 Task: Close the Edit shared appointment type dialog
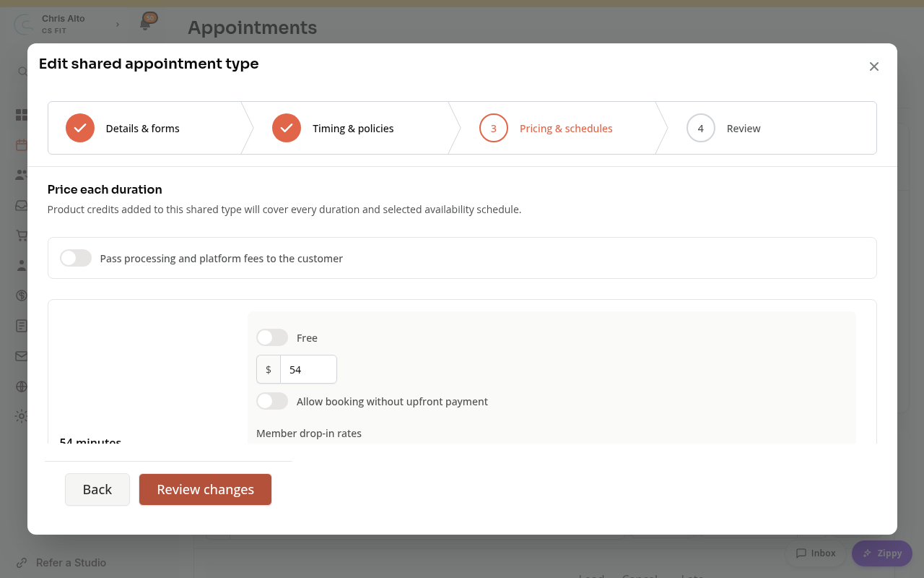point(874,66)
